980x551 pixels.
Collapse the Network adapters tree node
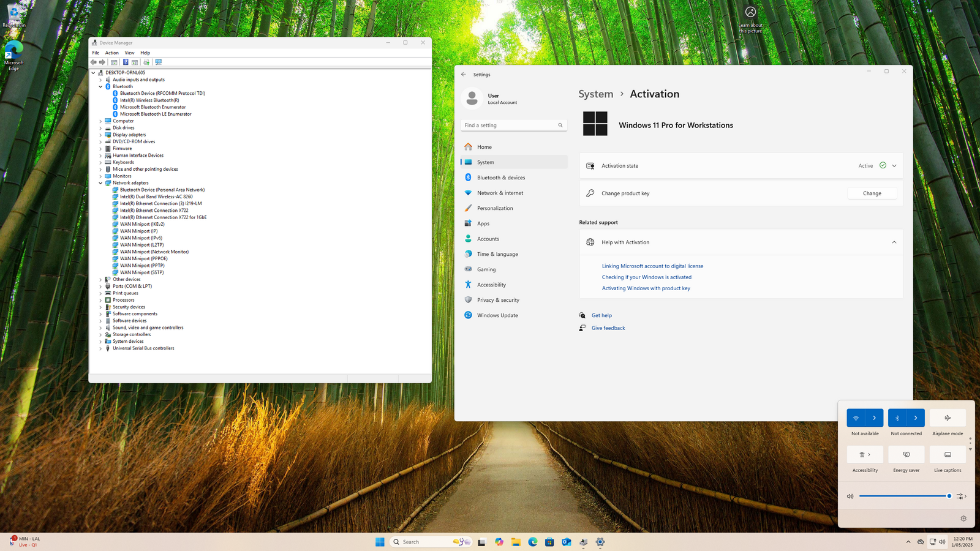[101, 183]
